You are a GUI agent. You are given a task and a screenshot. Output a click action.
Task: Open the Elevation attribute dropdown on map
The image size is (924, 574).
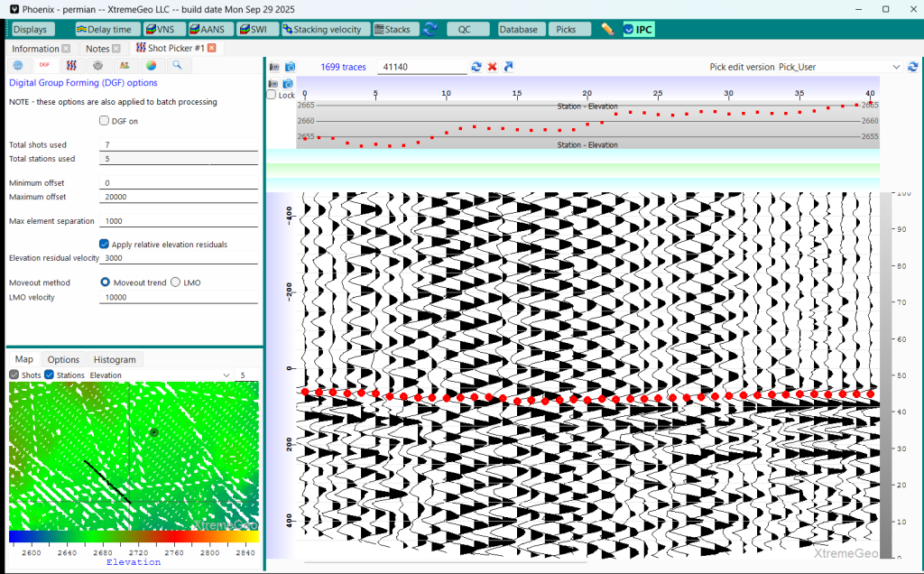click(226, 375)
